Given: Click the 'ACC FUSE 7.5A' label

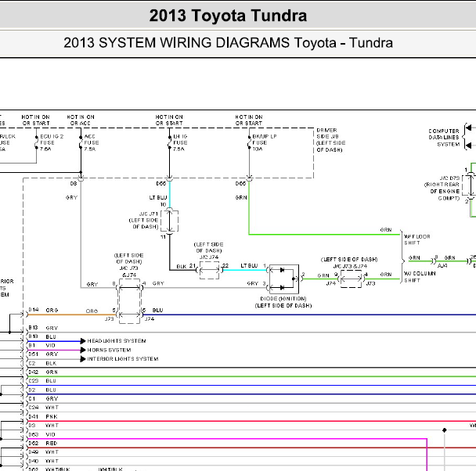Looking at the screenshot, I should 92,143.
